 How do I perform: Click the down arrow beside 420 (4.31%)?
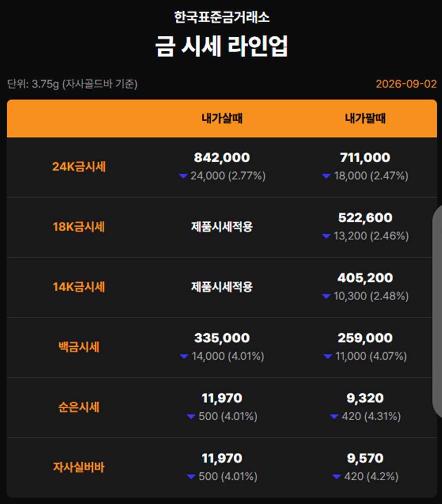coord(334,417)
